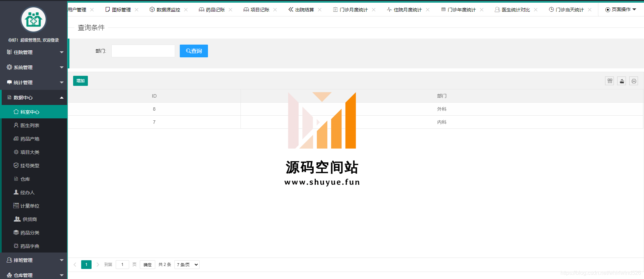The width and height of the screenshot is (644, 279).
Task: Switch to the 门诊月度统计 tab
Action: 354,10
